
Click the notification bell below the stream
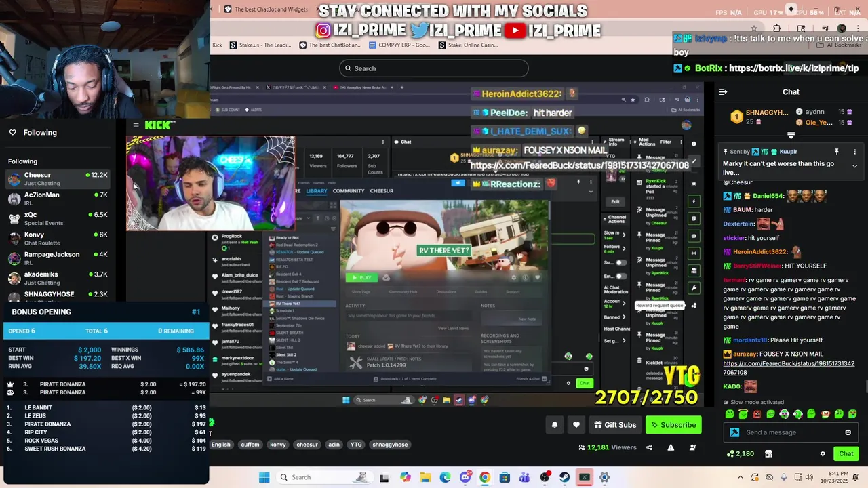coord(555,425)
